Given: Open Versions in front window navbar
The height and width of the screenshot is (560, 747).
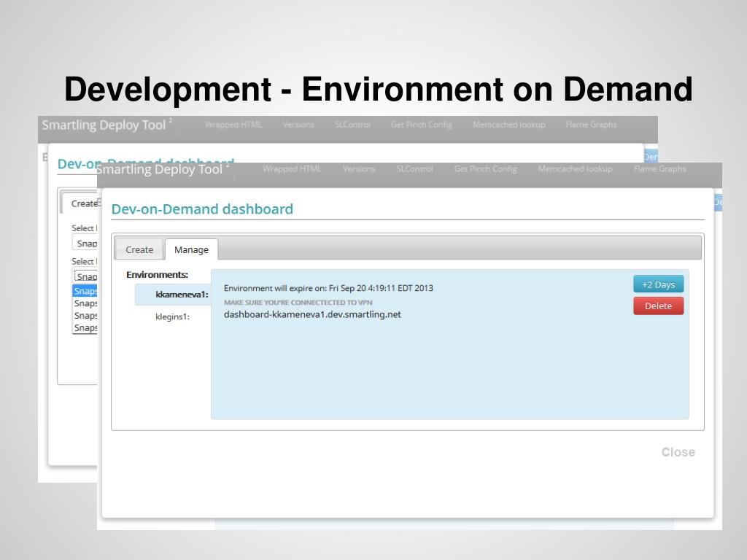Looking at the screenshot, I should (359, 169).
